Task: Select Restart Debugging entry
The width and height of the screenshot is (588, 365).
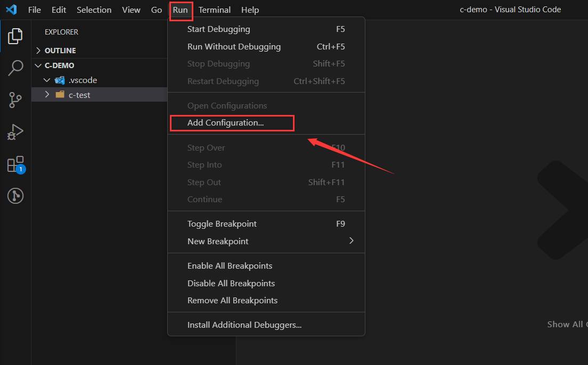Action: pos(266,81)
